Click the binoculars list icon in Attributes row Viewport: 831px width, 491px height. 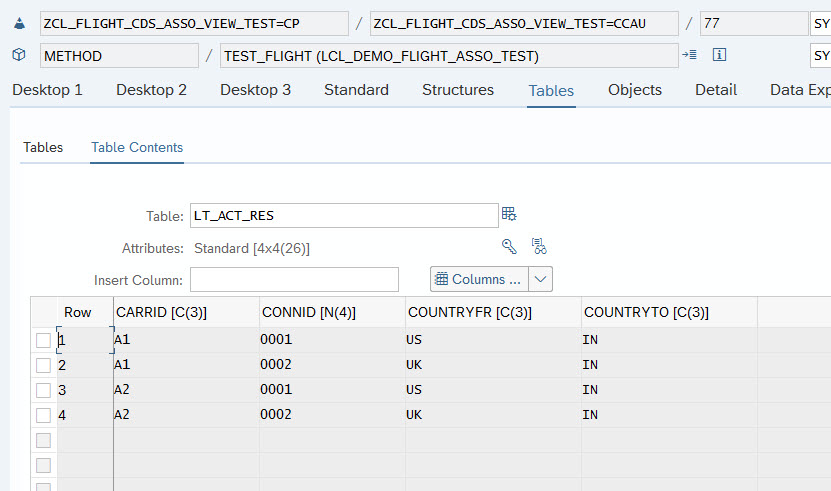pyautogui.click(x=539, y=246)
